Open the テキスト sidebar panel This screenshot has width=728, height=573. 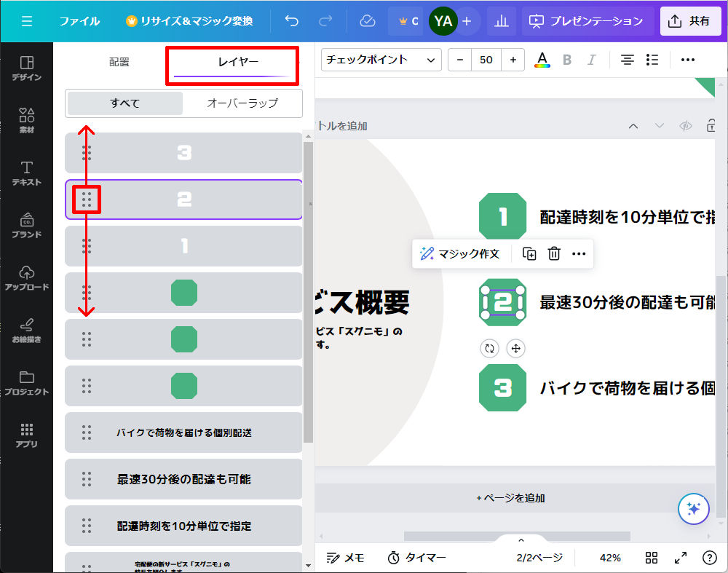pos(27,173)
